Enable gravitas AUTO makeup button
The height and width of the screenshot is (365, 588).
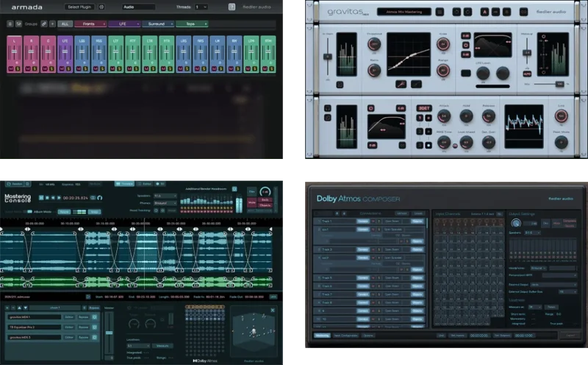coord(527,74)
